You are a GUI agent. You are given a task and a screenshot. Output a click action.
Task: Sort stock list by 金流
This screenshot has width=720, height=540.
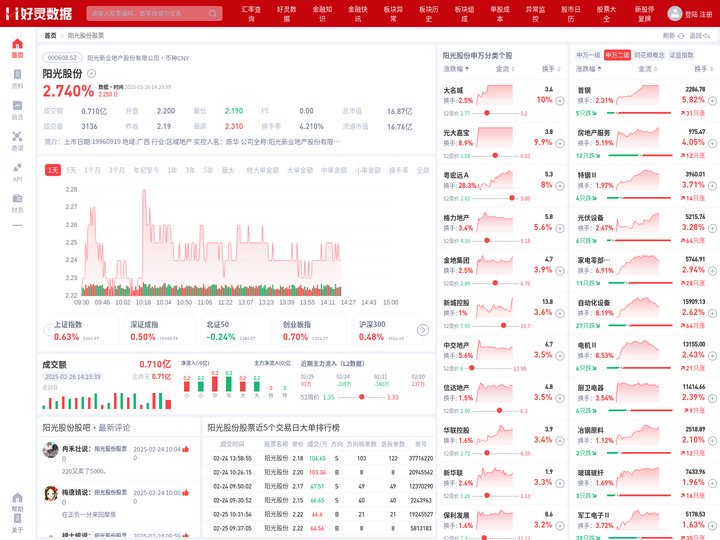[505, 69]
